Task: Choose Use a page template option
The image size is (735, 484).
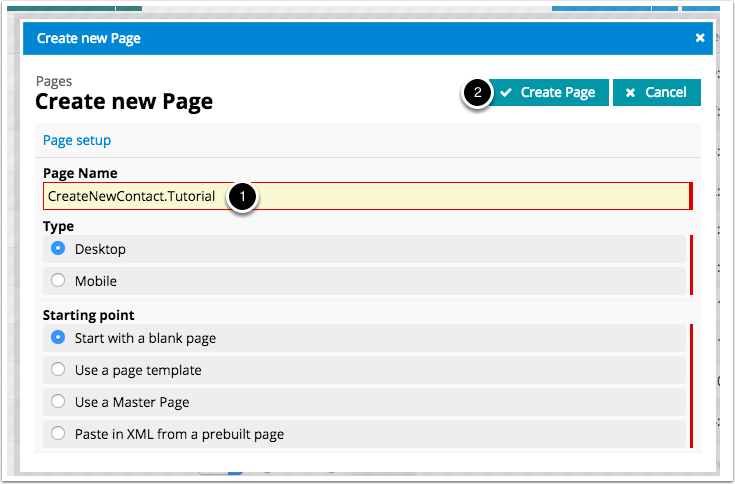Action: (x=58, y=370)
